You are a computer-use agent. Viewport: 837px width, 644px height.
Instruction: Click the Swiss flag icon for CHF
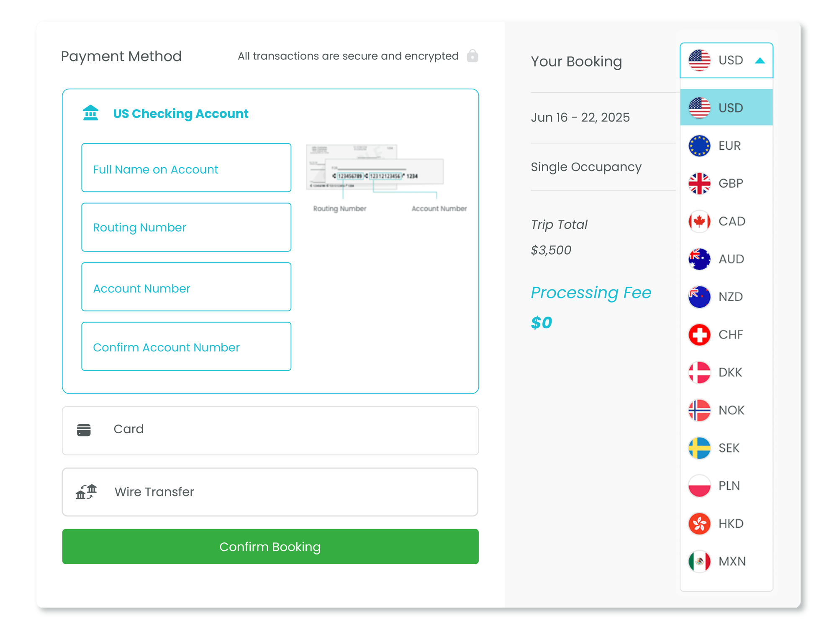tap(699, 334)
